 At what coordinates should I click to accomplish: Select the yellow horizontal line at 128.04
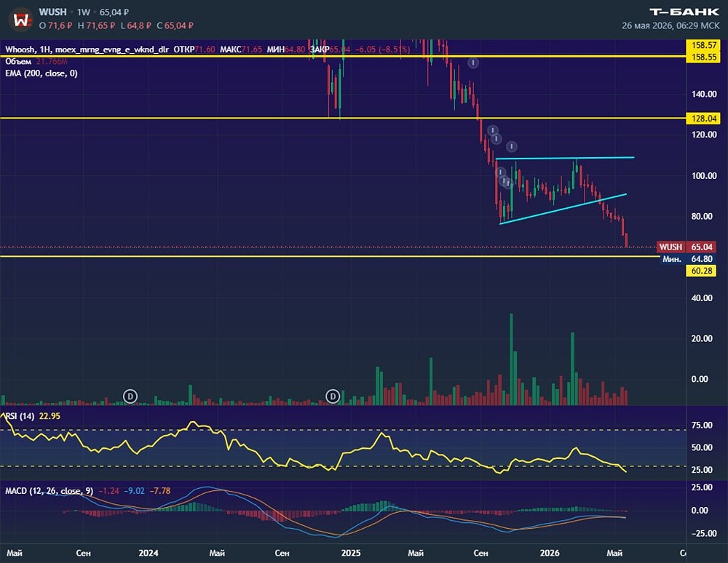(x=343, y=118)
